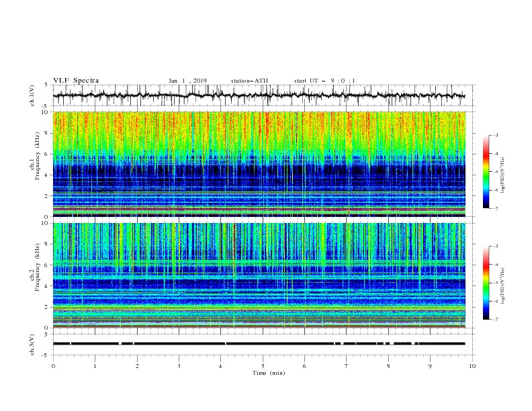This screenshot has height=411, width=532.
Task: Click the "-3" value on ch.1 colorbar
Action: click(x=496, y=135)
